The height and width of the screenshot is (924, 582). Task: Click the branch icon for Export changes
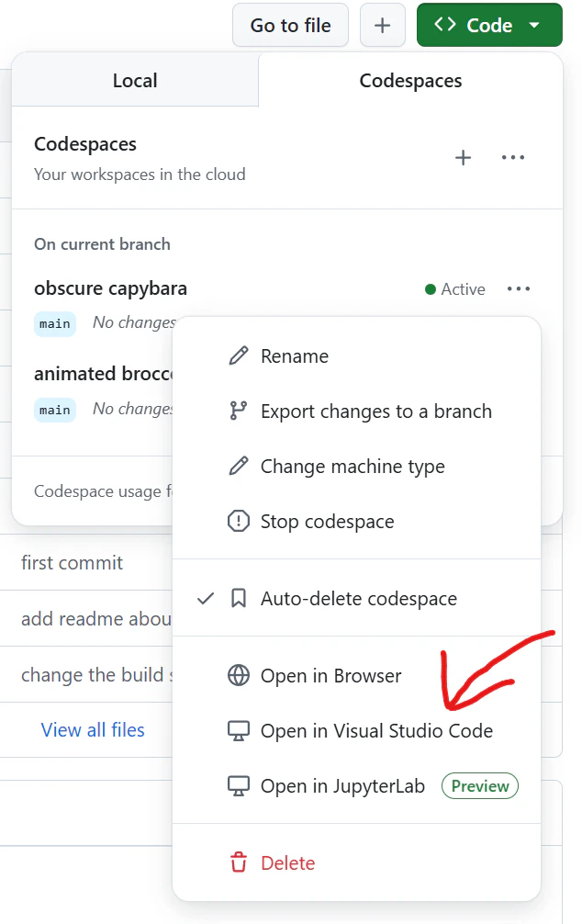pyautogui.click(x=238, y=411)
